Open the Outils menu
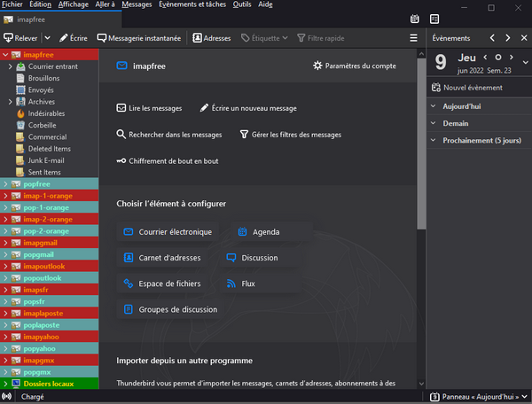 242,4
